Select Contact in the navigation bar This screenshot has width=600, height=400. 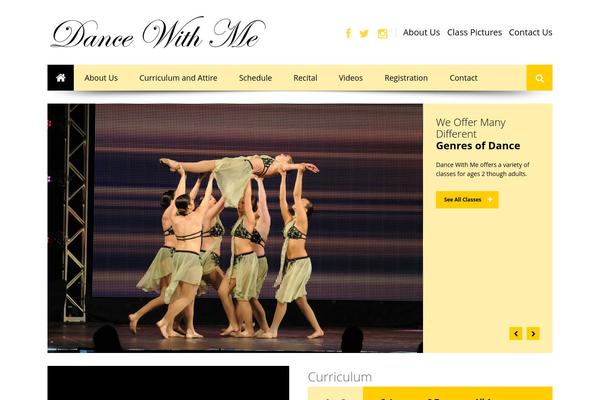(x=463, y=78)
